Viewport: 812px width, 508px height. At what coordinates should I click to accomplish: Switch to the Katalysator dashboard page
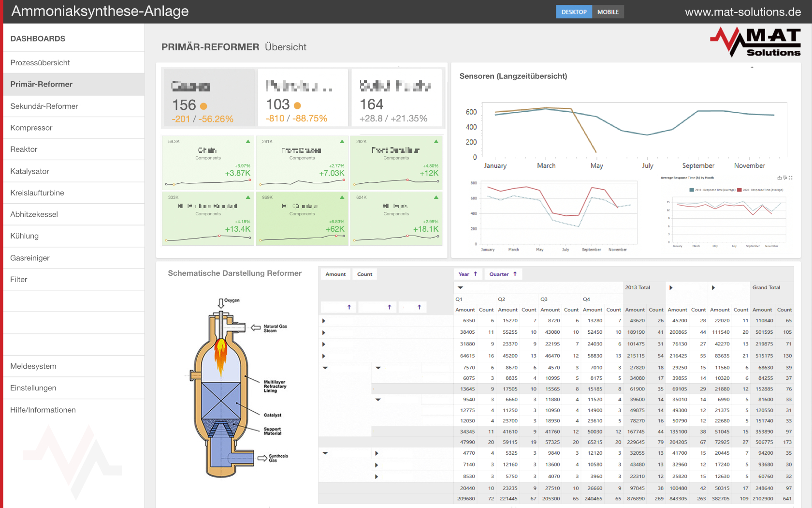pos(29,171)
